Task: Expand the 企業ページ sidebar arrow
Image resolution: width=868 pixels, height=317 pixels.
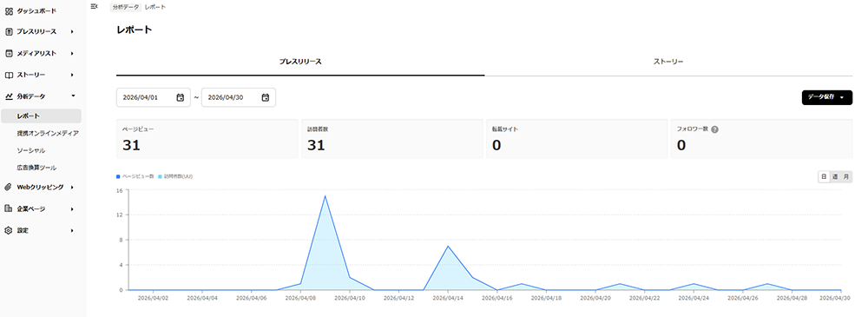Action: click(73, 209)
